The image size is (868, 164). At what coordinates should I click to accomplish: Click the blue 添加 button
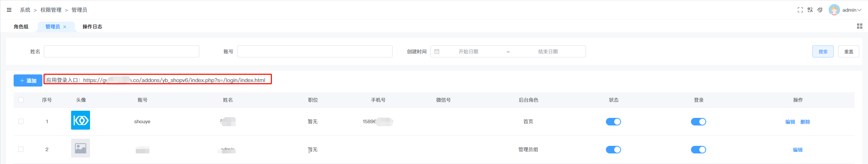click(x=28, y=80)
